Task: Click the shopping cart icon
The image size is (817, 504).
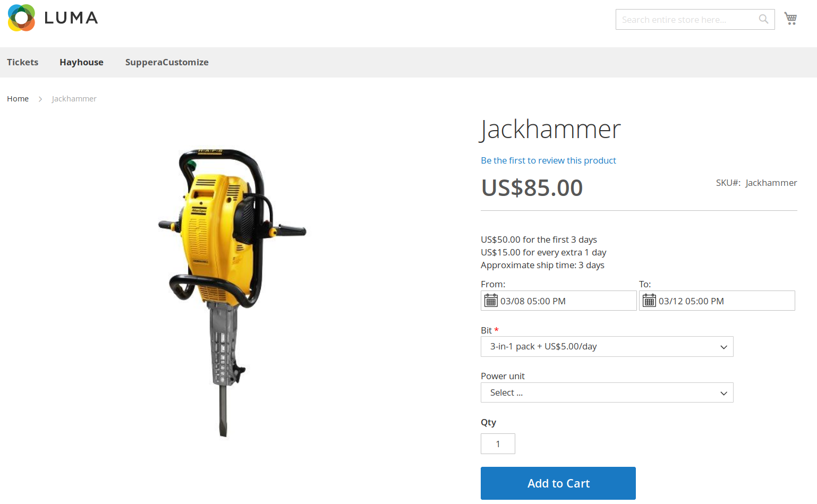Action: [x=790, y=19]
